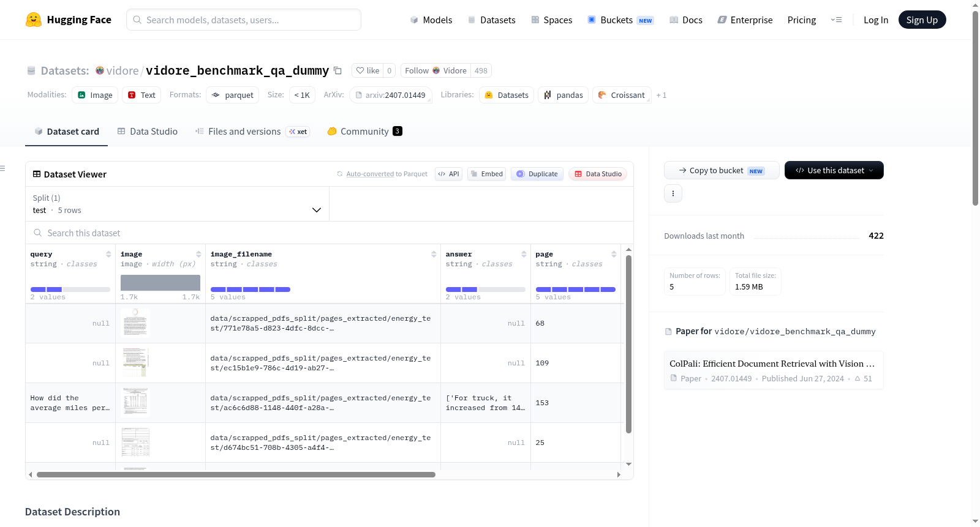Sort the answer column

(x=524, y=254)
